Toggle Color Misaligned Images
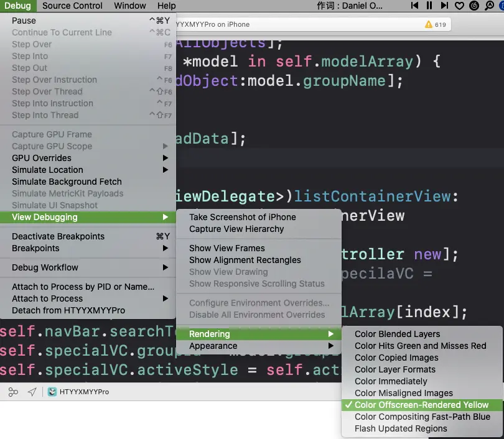The height and width of the screenshot is (439, 504). 422,394
